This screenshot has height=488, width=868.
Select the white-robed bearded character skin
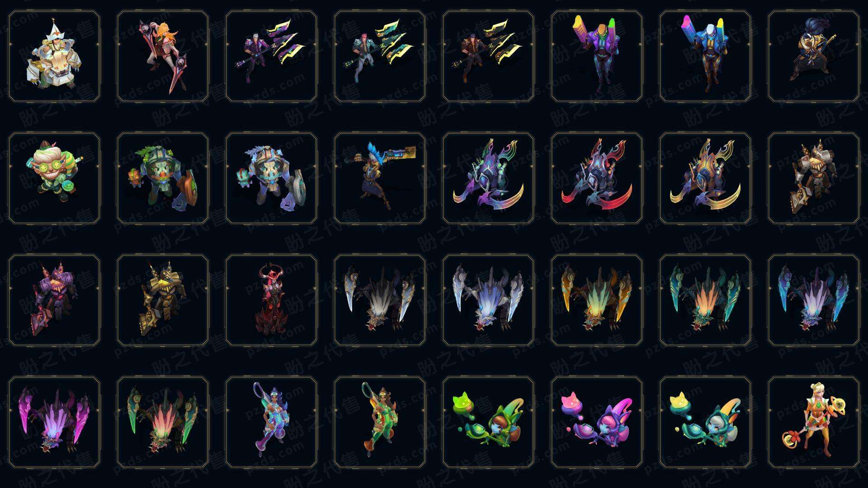tap(54, 56)
